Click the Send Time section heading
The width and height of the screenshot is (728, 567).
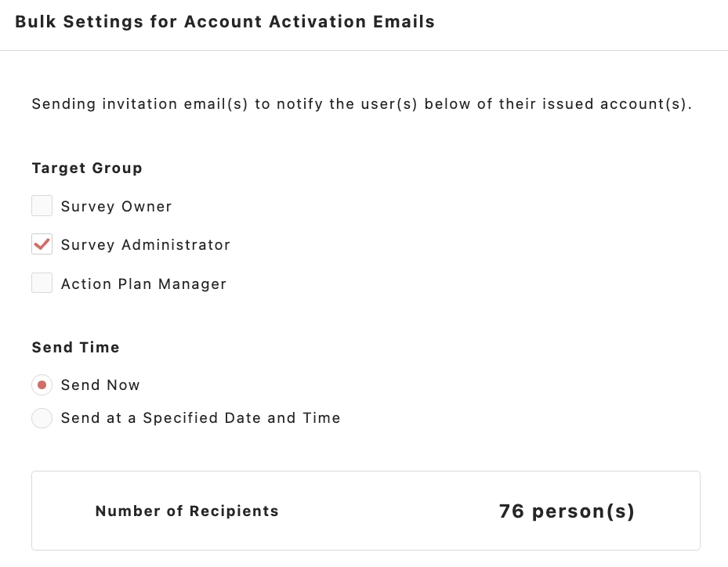point(75,348)
